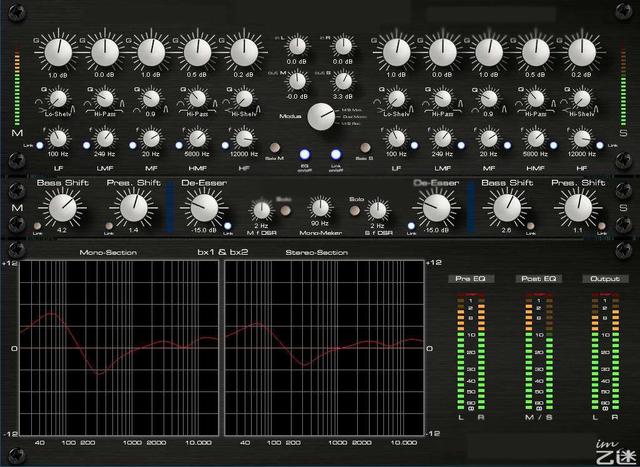
Task: Click the left Lo-Shelv filter knob
Action: (x=57, y=99)
